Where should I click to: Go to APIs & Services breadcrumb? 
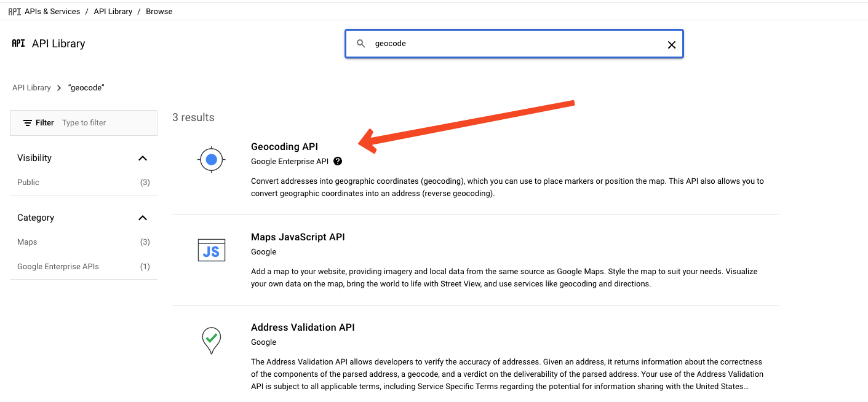[52, 11]
